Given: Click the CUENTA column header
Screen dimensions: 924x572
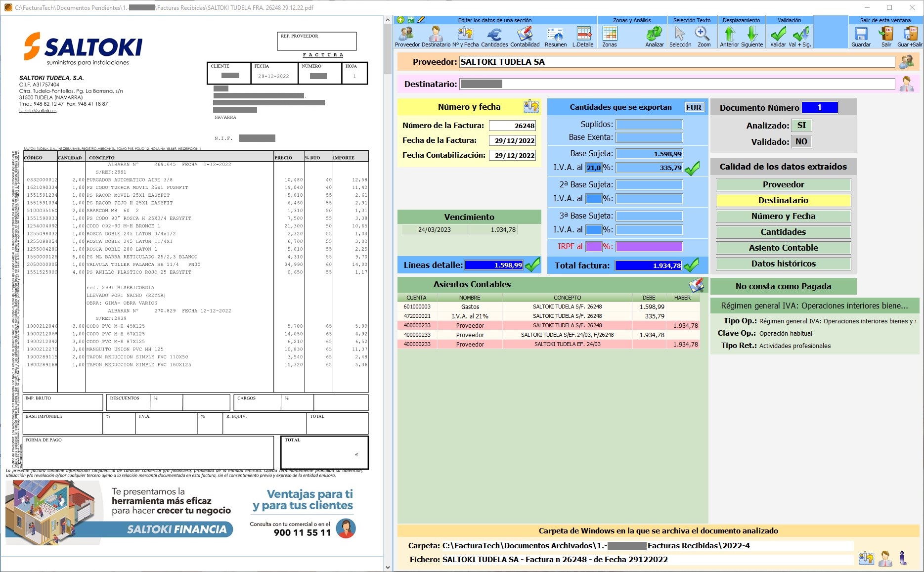Looking at the screenshot, I should [416, 298].
